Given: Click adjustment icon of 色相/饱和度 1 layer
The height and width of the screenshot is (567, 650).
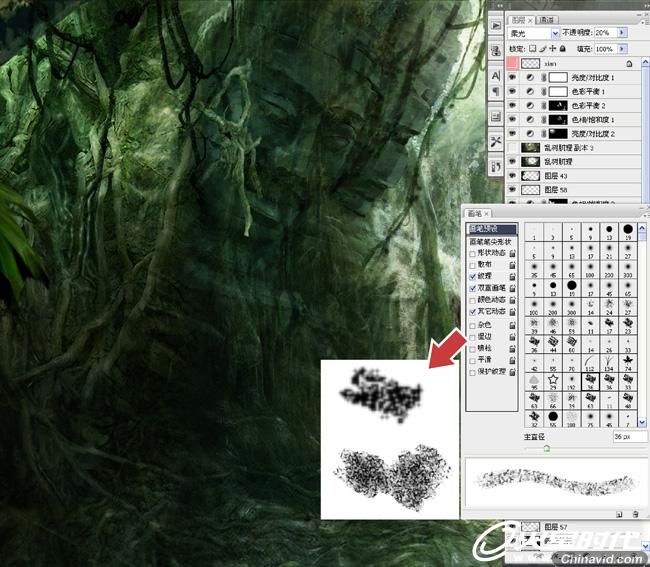Looking at the screenshot, I should point(530,119).
